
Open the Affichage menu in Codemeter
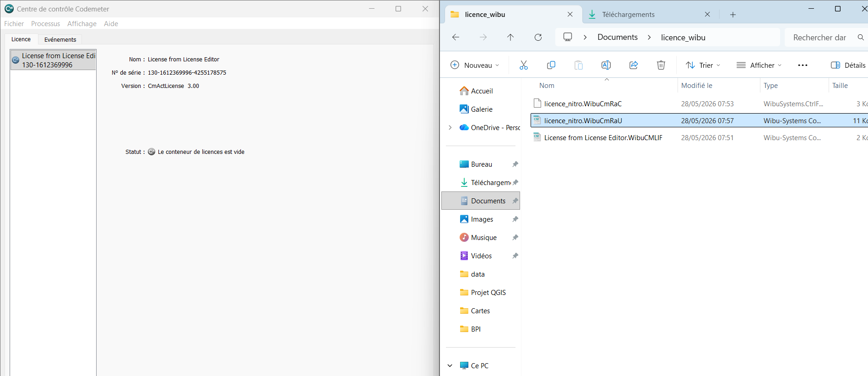coord(82,24)
